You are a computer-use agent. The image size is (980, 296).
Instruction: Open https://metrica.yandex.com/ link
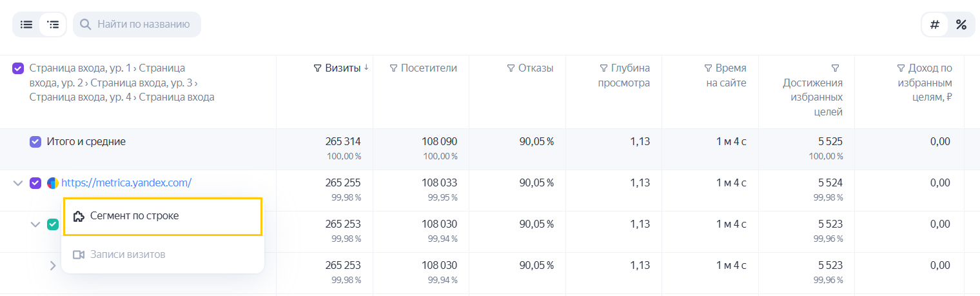coord(126,183)
